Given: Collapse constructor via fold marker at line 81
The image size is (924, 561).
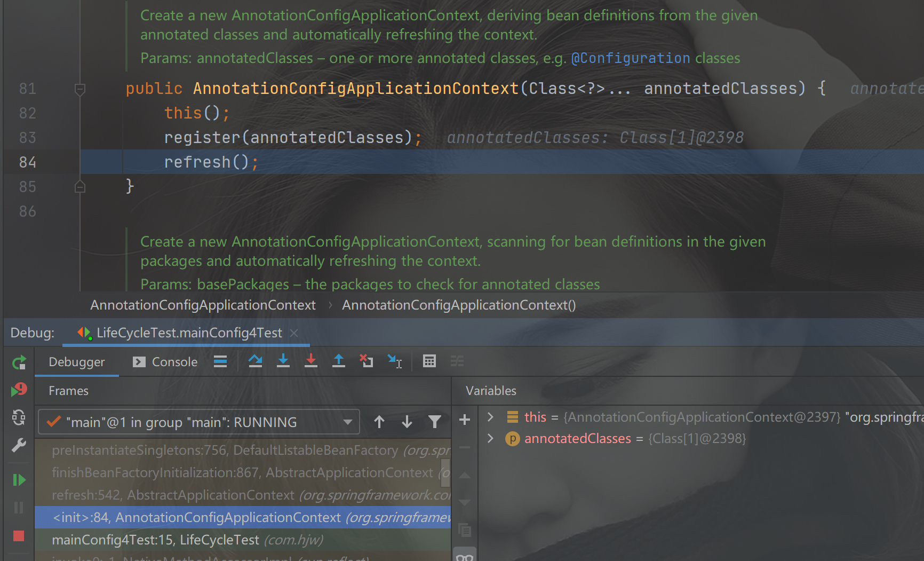Looking at the screenshot, I should (80, 89).
